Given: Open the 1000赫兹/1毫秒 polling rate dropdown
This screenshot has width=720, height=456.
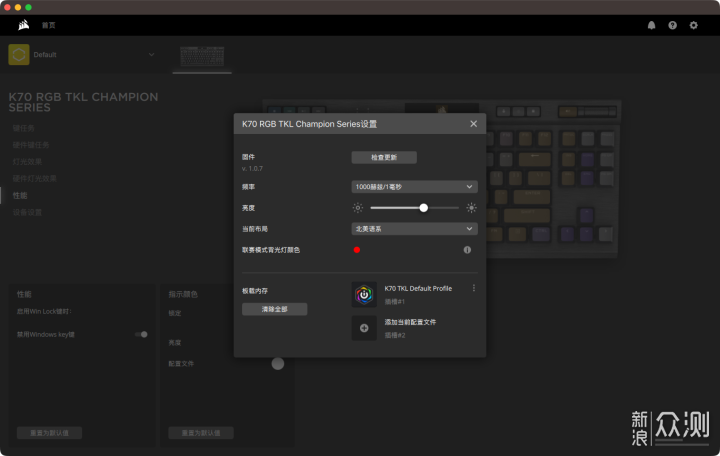Looking at the screenshot, I should click(414, 187).
